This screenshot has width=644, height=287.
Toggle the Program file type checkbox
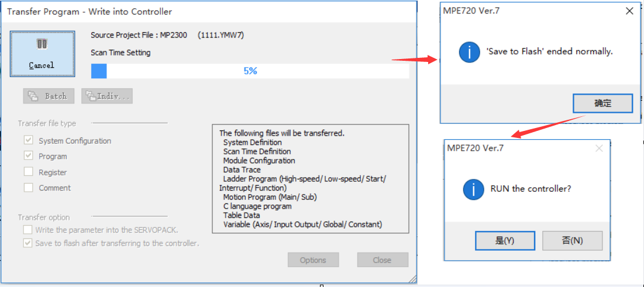point(28,156)
